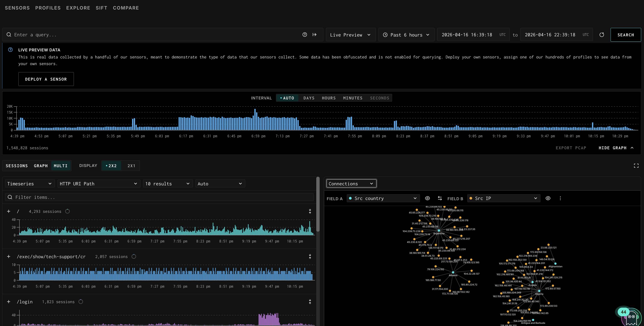
Task: Click the fullscreen expand icon
Action: 636,166
